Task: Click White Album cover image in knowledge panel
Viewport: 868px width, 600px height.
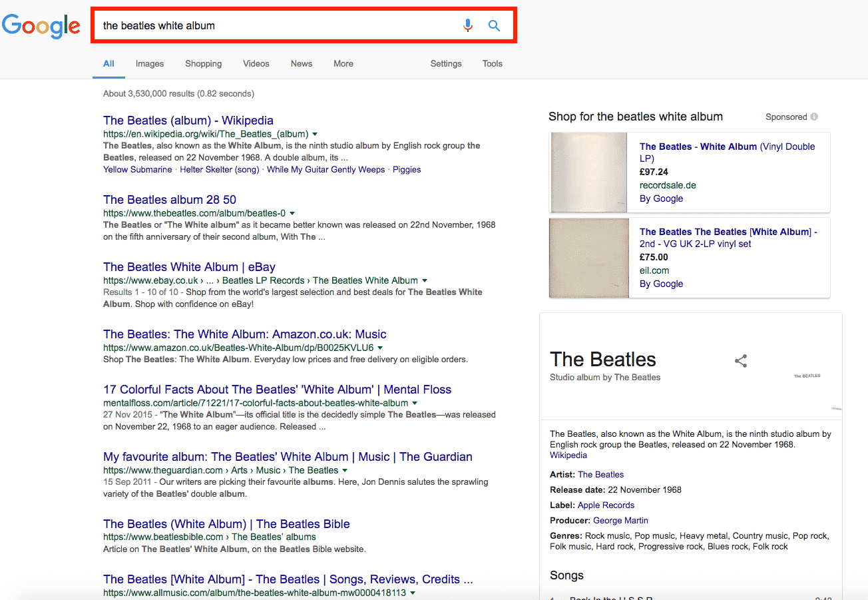Action: [x=807, y=376]
